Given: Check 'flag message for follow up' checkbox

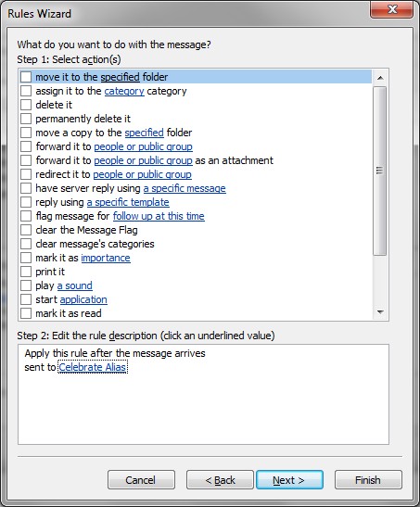Looking at the screenshot, I should click(x=26, y=216).
